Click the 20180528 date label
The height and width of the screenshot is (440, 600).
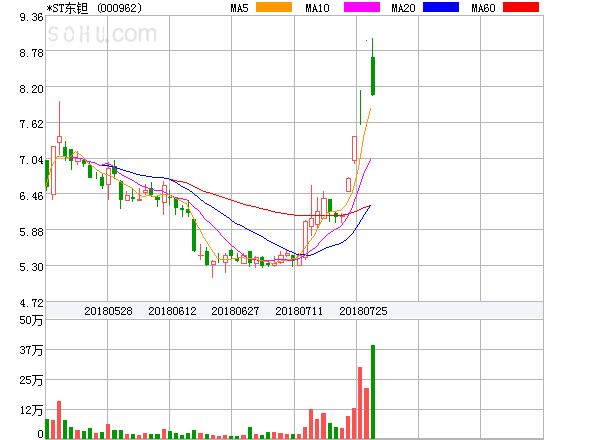point(108,311)
